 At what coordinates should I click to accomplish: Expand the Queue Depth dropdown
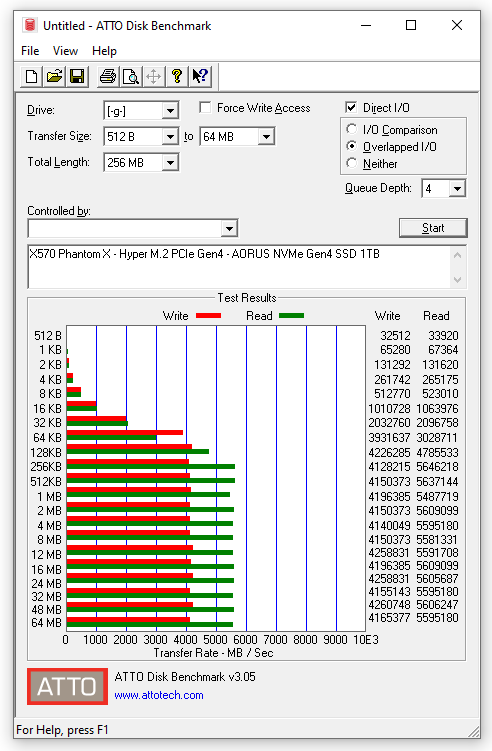point(457,189)
